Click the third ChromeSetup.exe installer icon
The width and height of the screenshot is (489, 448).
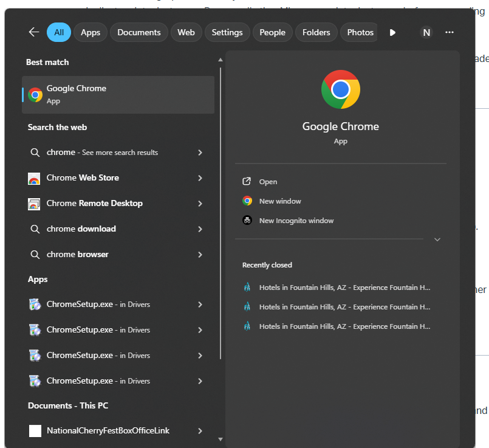pyautogui.click(x=35, y=356)
